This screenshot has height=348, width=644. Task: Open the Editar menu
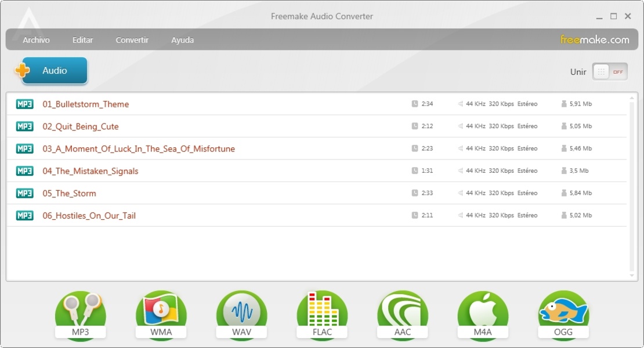tap(82, 40)
